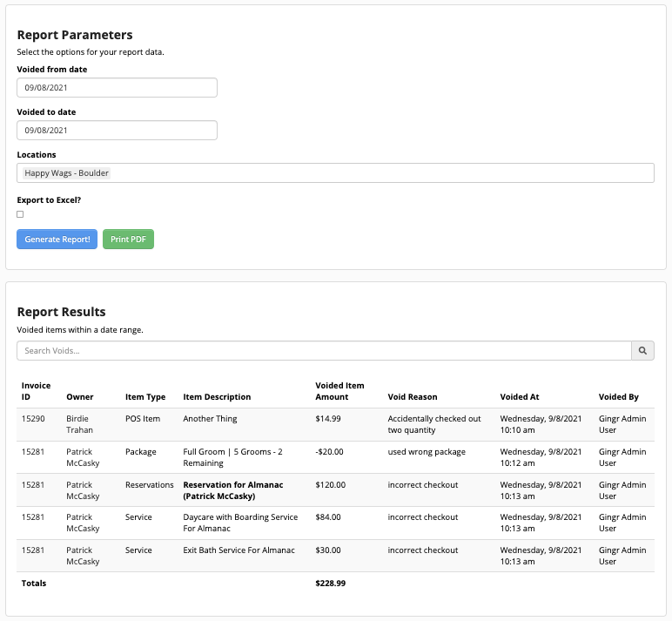Screen dimensions: 672x621
Task: Sort by Void Reason column header
Action: coord(413,396)
